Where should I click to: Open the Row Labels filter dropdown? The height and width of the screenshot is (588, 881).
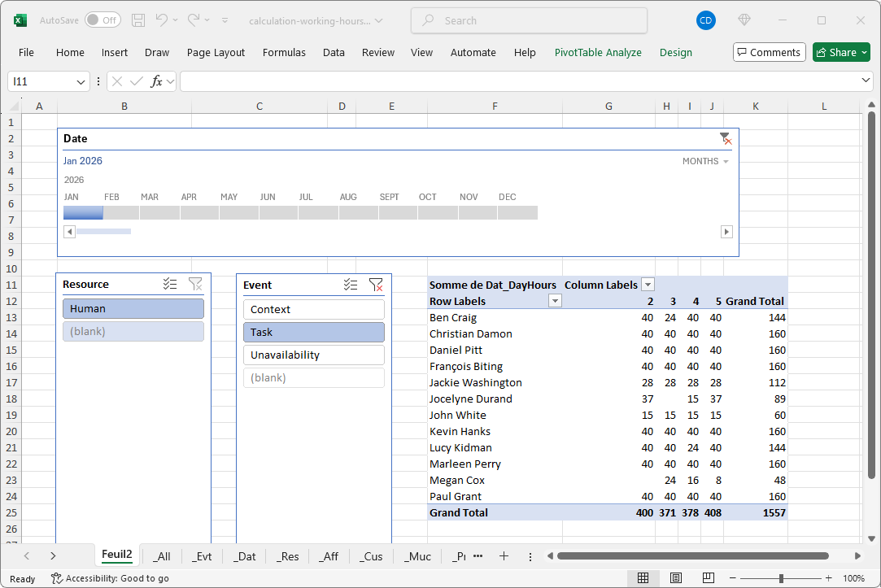tap(555, 301)
